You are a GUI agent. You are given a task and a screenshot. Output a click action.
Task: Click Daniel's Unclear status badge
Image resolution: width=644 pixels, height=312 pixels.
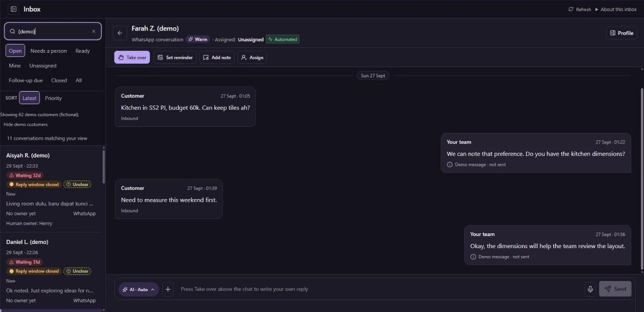pos(77,271)
